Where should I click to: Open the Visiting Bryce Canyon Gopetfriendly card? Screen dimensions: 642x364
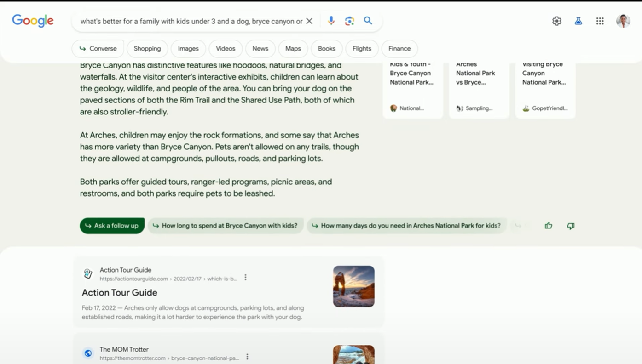point(545,90)
